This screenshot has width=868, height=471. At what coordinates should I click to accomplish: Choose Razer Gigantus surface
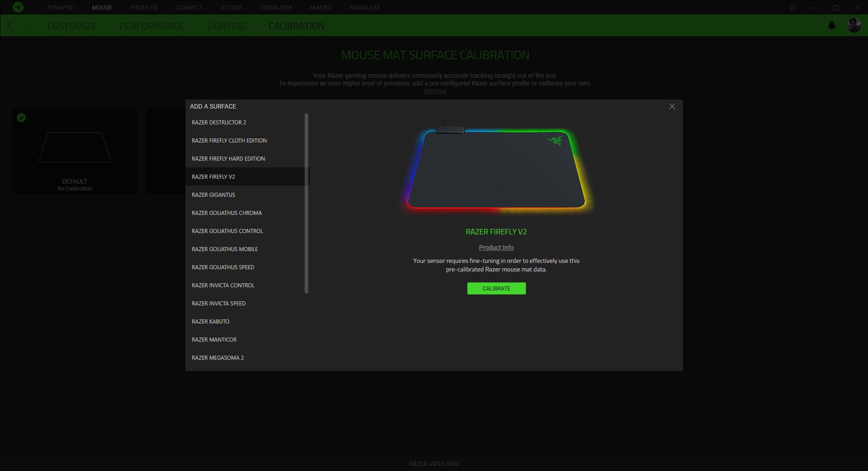(245, 195)
